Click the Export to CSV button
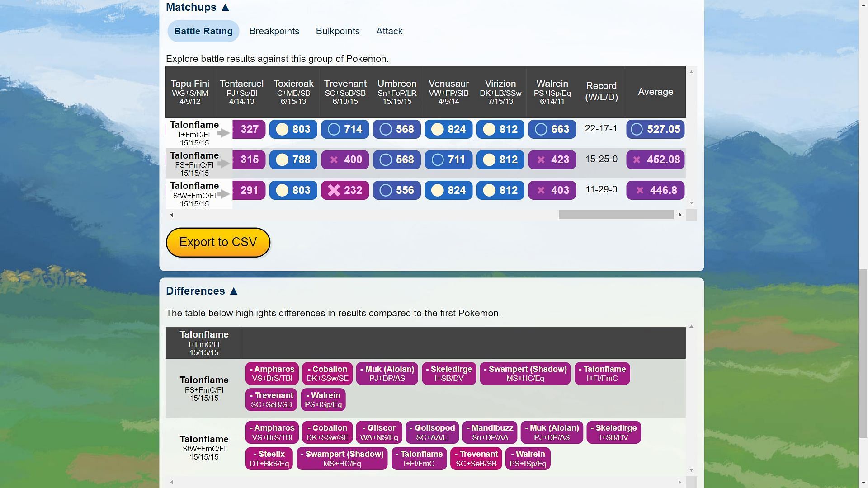The width and height of the screenshot is (868, 488). point(218,242)
